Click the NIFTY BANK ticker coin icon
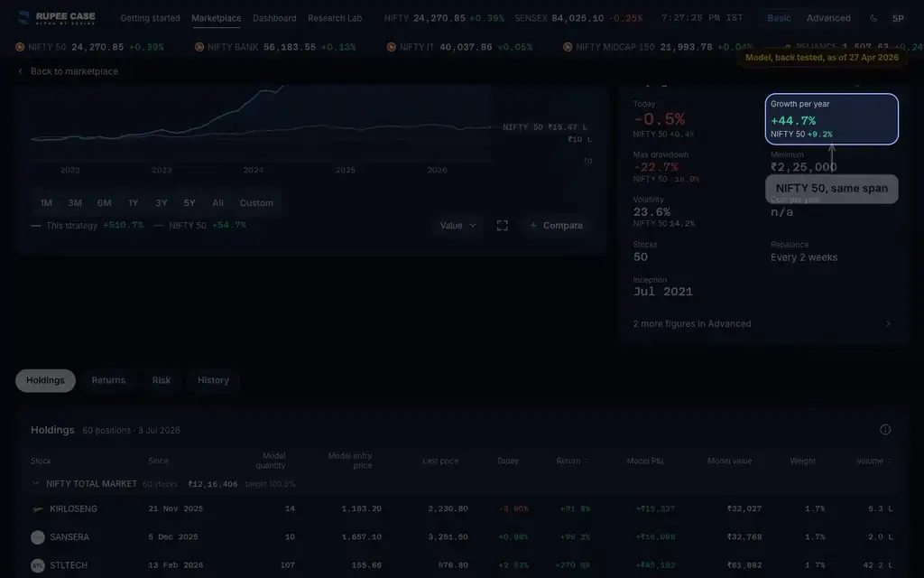The width and height of the screenshot is (924, 578). pyautogui.click(x=199, y=47)
